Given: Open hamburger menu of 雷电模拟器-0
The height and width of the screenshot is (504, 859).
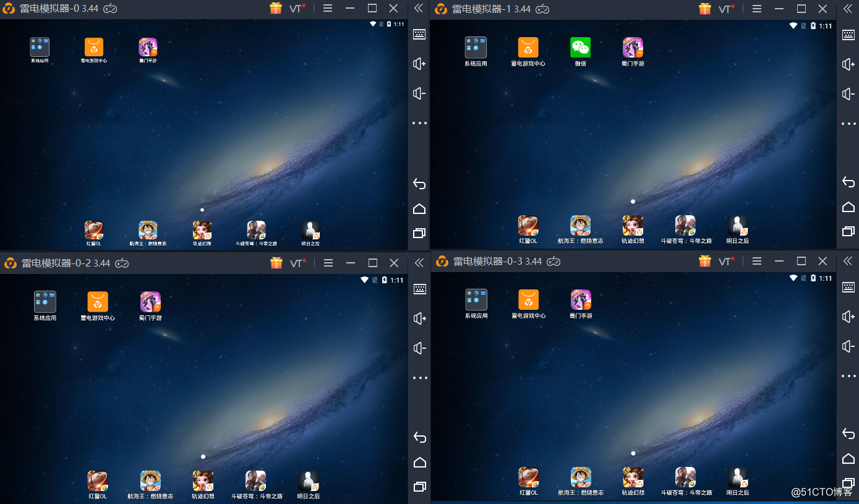Looking at the screenshot, I should coord(328,8).
